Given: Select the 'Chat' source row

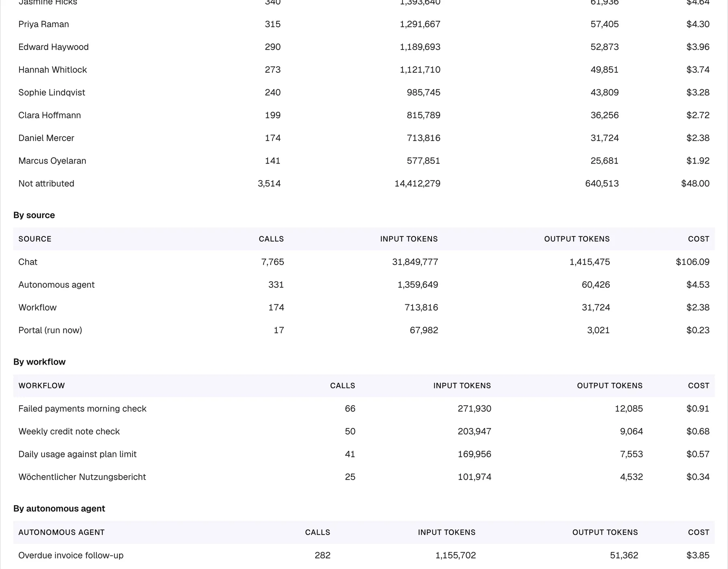Looking at the screenshot, I should click(x=364, y=262).
